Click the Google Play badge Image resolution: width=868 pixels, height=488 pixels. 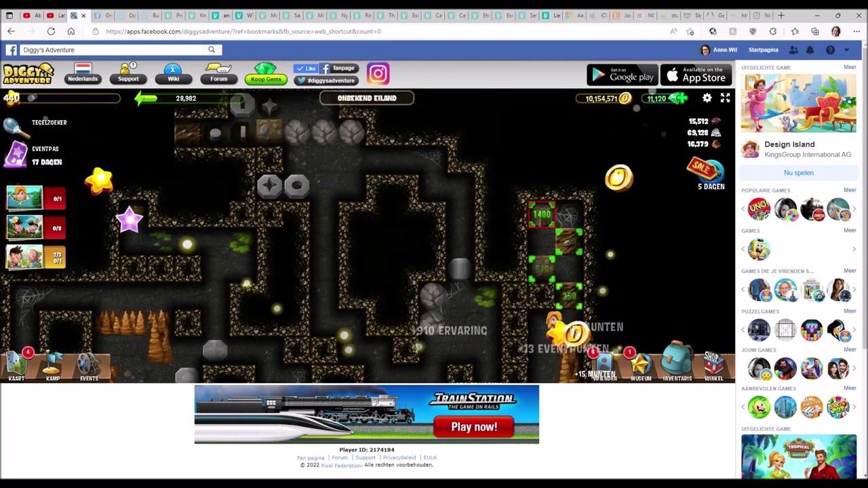622,75
